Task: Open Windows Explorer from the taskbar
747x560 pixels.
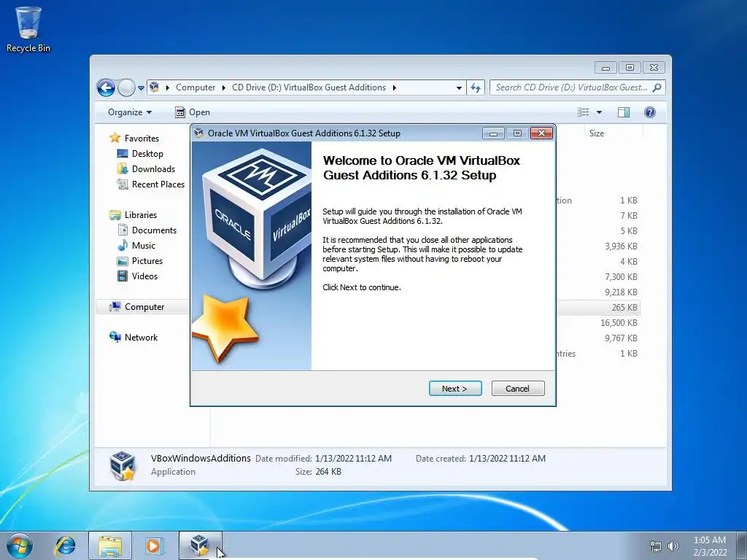Action: click(x=110, y=545)
